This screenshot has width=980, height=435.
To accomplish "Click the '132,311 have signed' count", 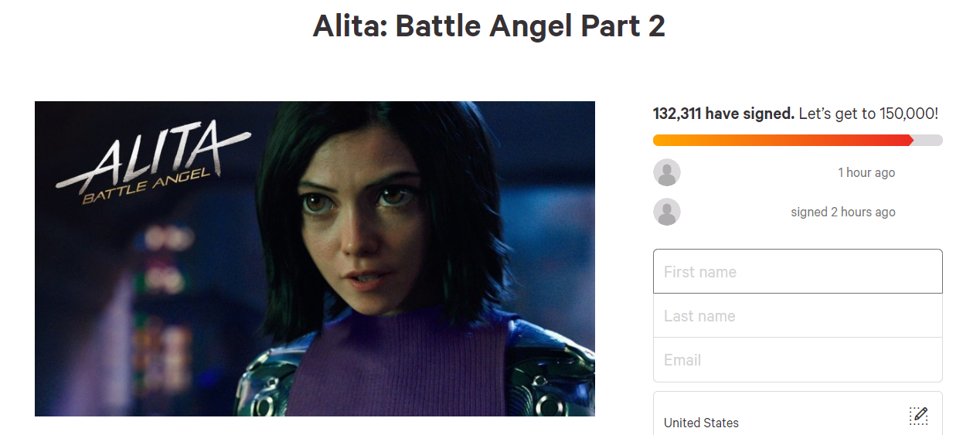I will pyautogui.click(x=723, y=114).
